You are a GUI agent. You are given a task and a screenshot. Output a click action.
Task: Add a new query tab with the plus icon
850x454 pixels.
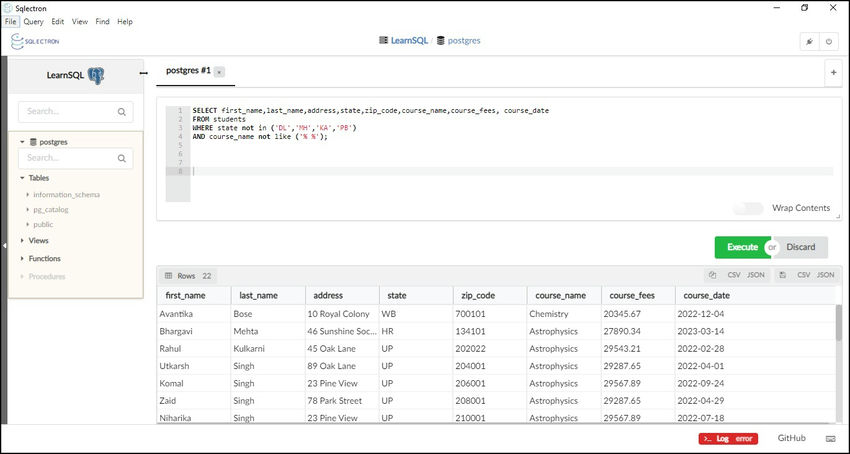833,72
